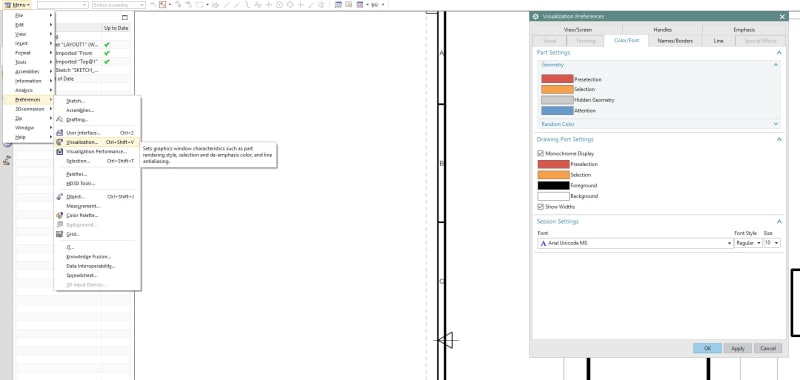This screenshot has width=800, height=380.
Task: Click the maximize icon of the left panel
Action: point(125,17)
